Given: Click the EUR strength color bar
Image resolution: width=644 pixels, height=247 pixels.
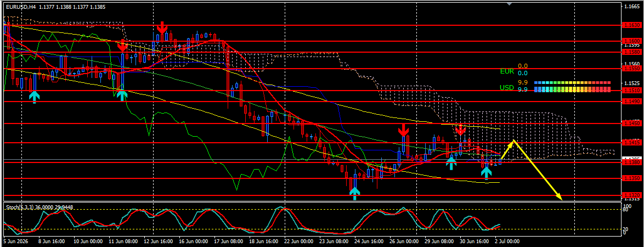Looking at the screenshot, I should 572,82.
